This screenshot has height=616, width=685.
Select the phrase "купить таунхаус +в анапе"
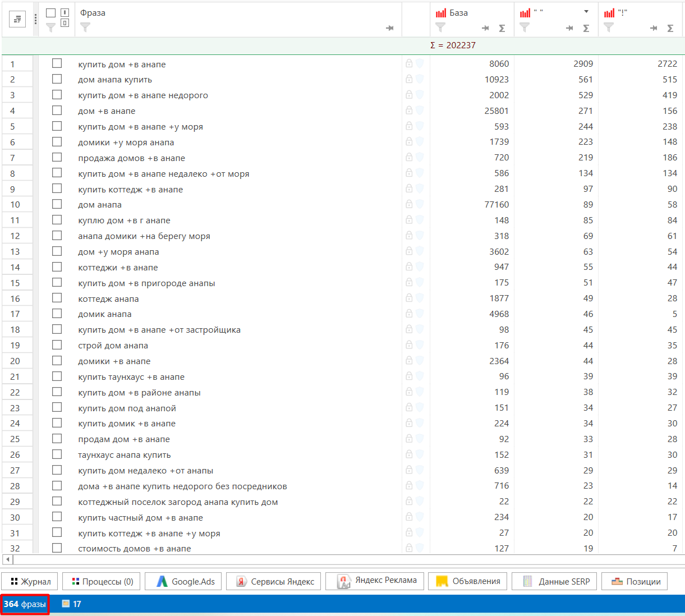[131, 377]
